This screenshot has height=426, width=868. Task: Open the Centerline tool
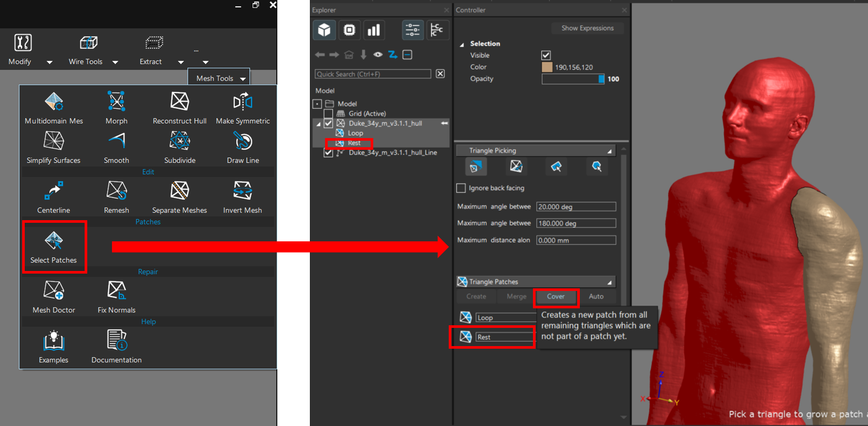coord(54,191)
